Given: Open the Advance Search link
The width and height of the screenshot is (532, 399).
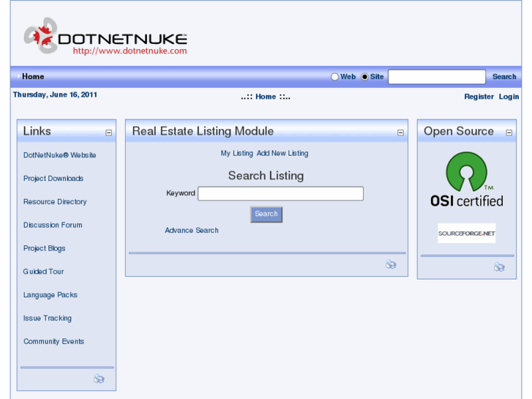Looking at the screenshot, I should click(x=192, y=230).
